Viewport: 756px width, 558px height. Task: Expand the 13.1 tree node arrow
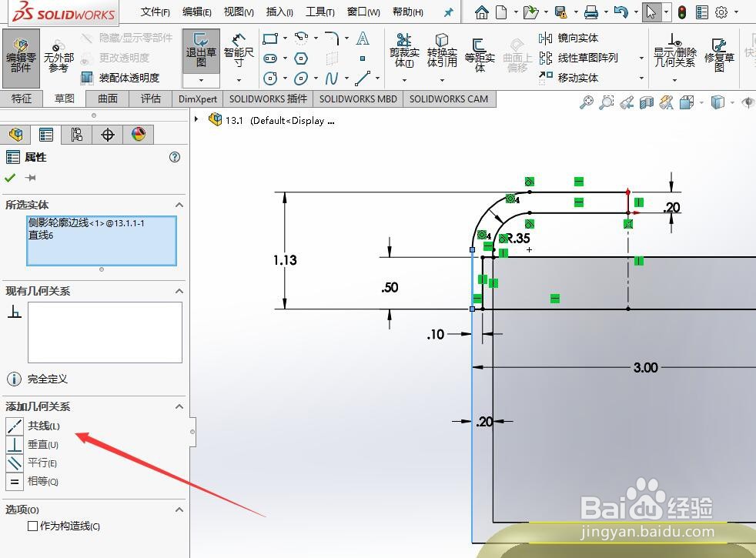tap(196, 119)
